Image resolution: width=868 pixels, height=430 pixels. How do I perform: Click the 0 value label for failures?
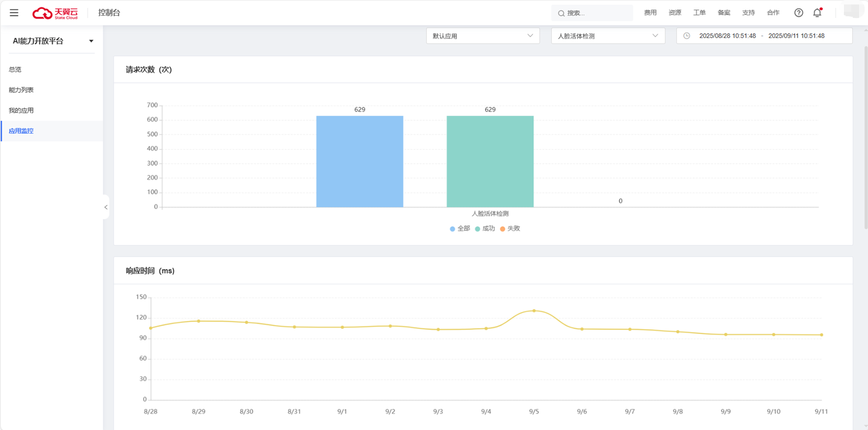click(620, 201)
